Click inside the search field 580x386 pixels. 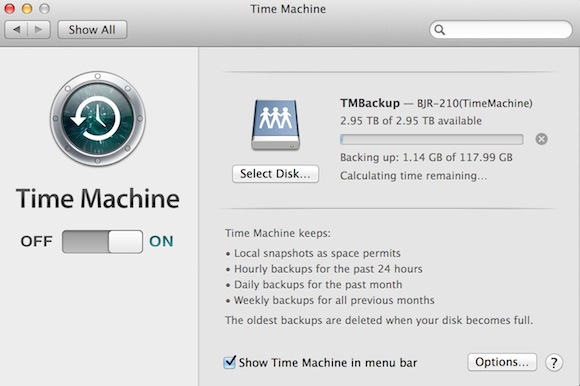pos(501,30)
